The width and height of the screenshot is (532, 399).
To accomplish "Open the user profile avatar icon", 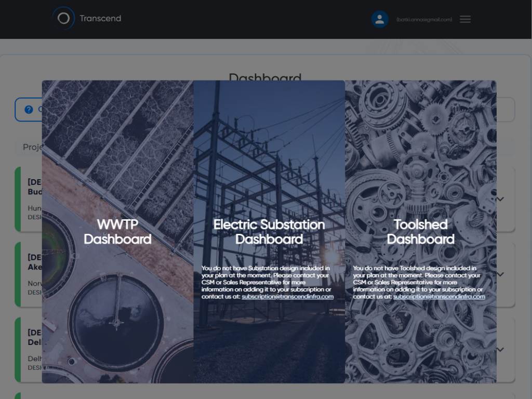I will click(380, 19).
